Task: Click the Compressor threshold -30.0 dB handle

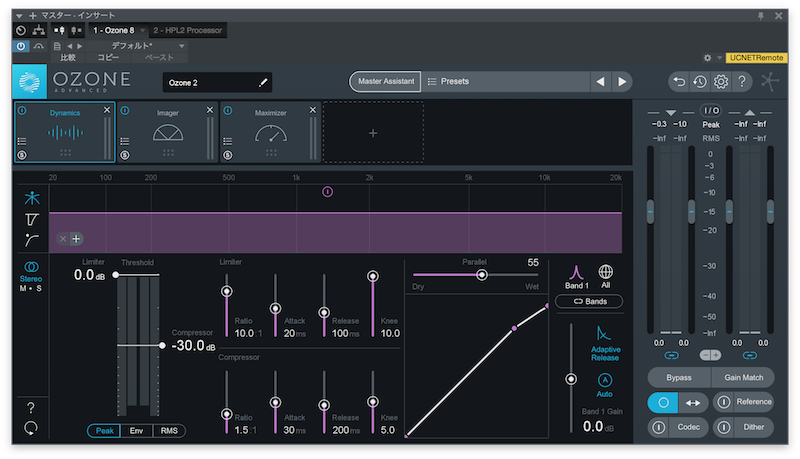Action: [x=162, y=345]
